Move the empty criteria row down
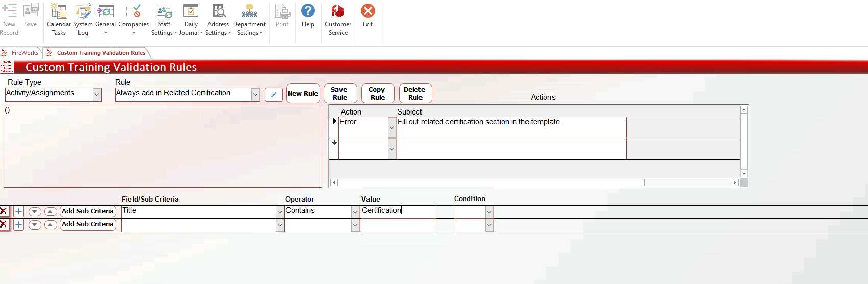The width and height of the screenshot is (868, 284). coord(35,224)
